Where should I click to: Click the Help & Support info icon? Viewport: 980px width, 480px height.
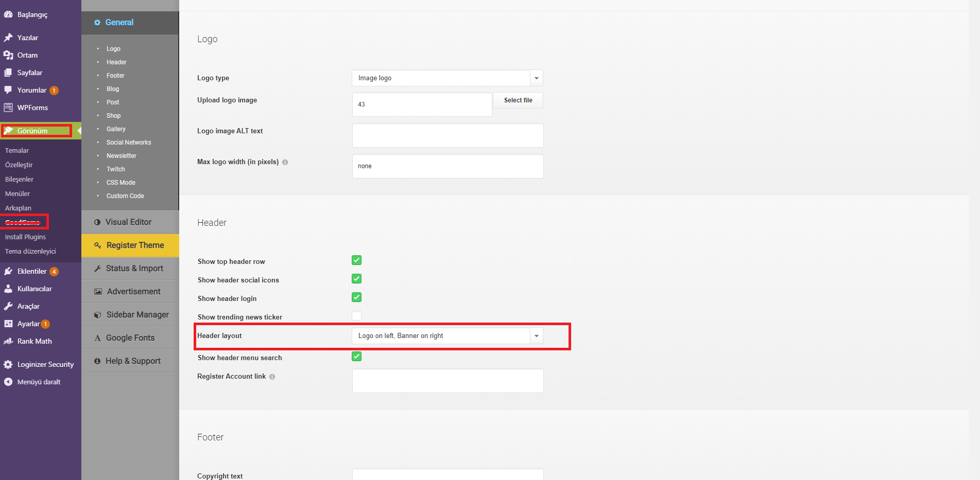point(97,361)
